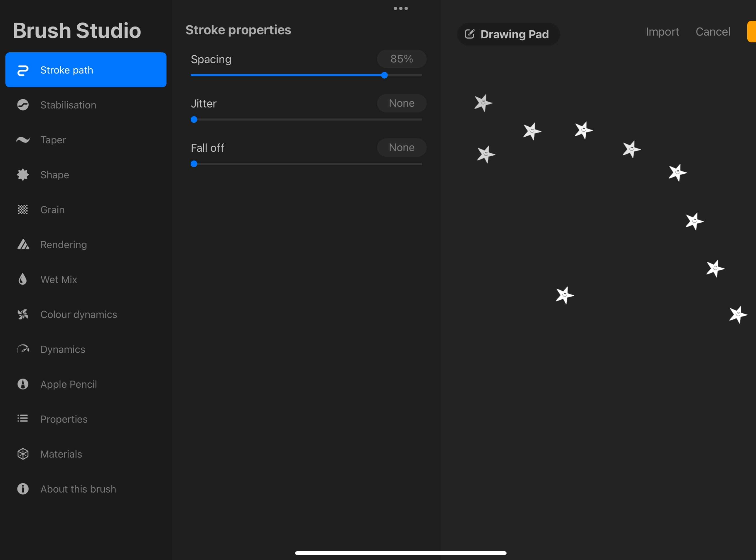This screenshot has height=560, width=756.
Task: Open the Colour dynamics pinwheel icon
Action: pyautogui.click(x=23, y=314)
